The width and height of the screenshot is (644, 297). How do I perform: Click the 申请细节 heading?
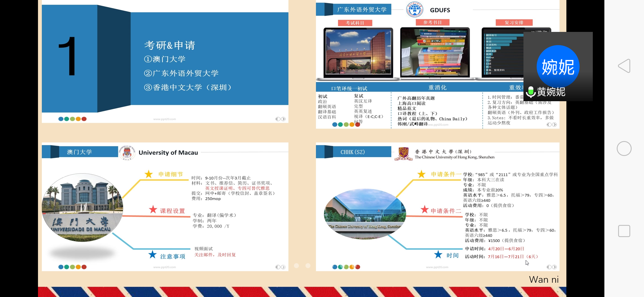171,174
